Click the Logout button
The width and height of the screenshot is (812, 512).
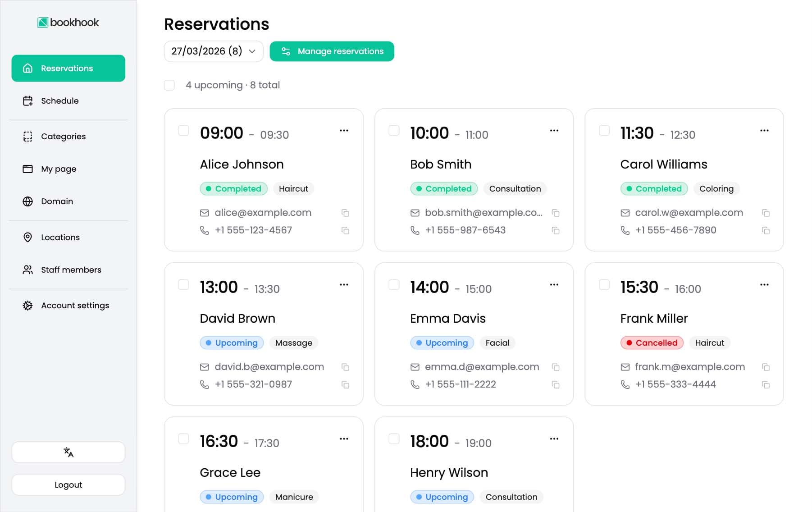(x=68, y=485)
